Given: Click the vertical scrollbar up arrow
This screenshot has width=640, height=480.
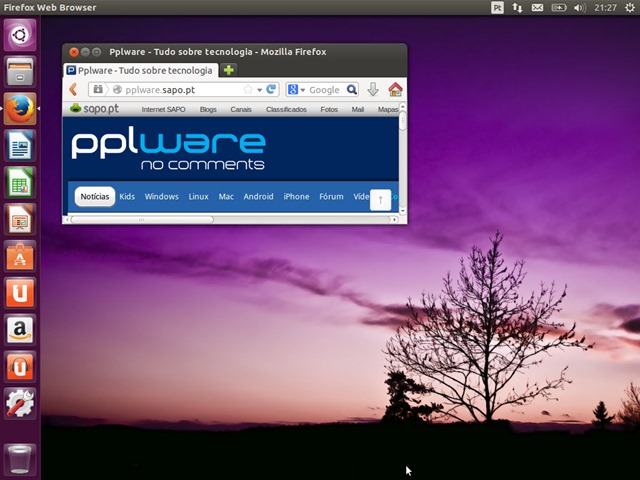Looking at the screenshot, I should [x=403, y=107].
